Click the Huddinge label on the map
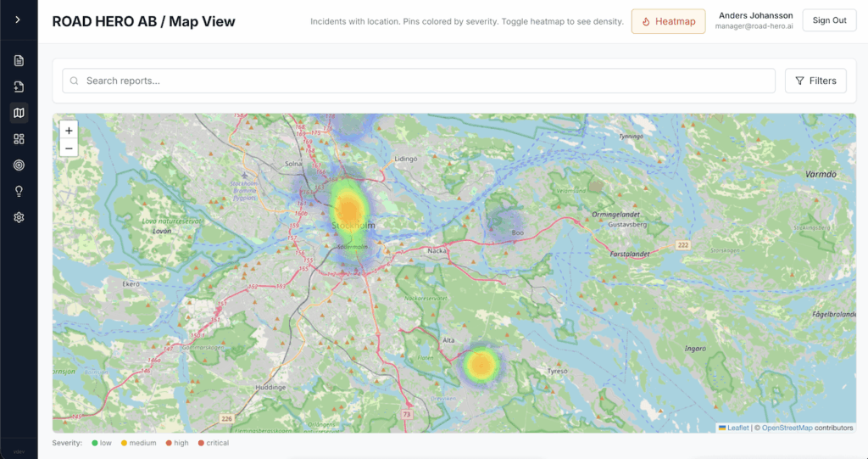 point(270,388)
